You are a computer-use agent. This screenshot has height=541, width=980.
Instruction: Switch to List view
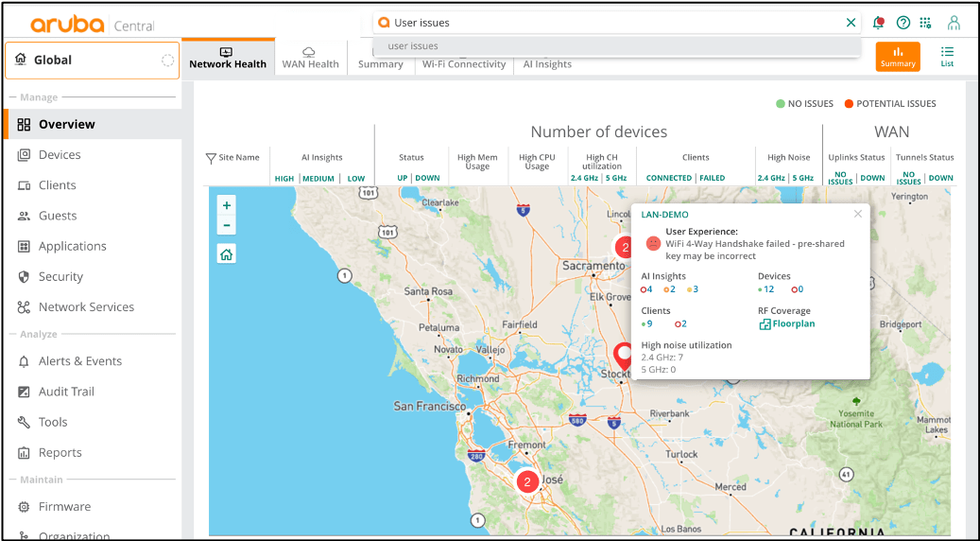pos(947,57)
